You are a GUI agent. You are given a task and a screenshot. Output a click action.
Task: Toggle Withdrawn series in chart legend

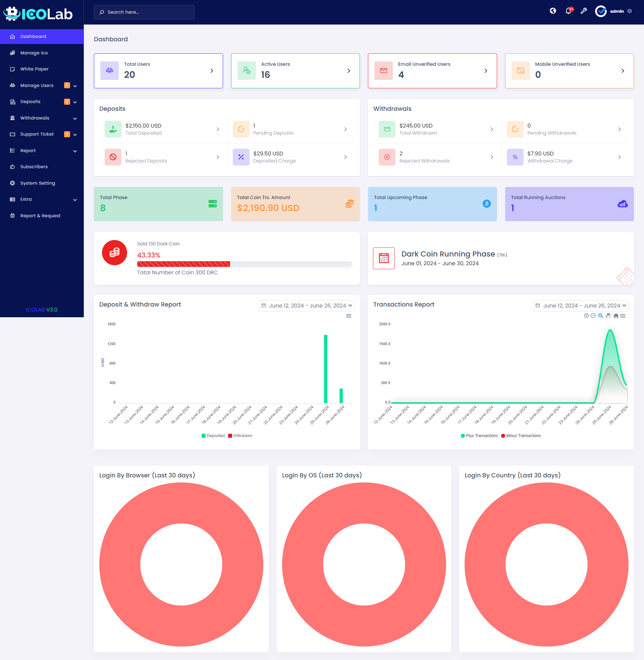tap(240, 436)
